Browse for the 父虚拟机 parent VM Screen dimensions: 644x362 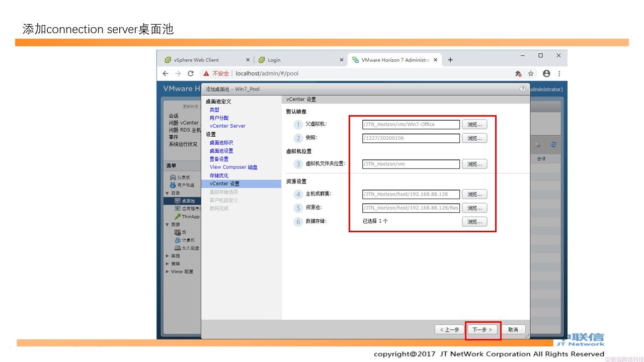(x=474, y=124)
